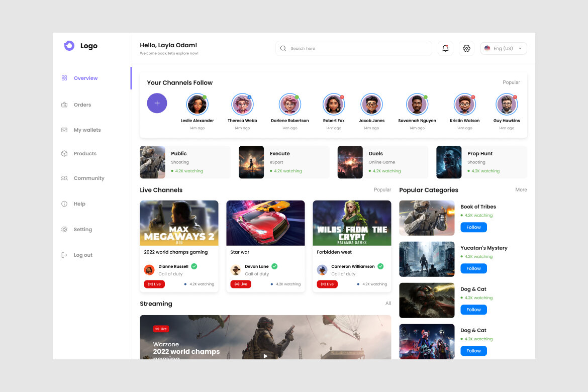This screenshot has height=392, width=588.
Task: Open the Max Megaways 2 thumbnail
Action: [x=179, y=223]
